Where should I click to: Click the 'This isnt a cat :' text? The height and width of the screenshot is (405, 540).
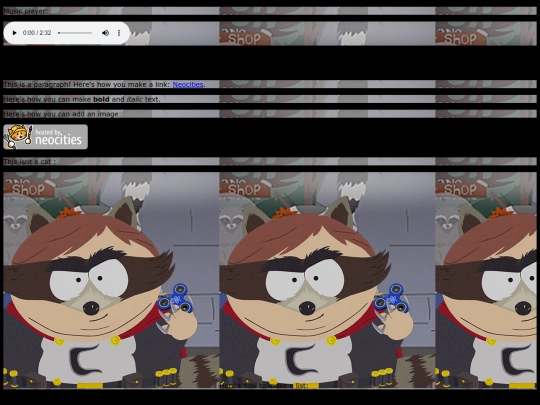[x=29, y=162]
